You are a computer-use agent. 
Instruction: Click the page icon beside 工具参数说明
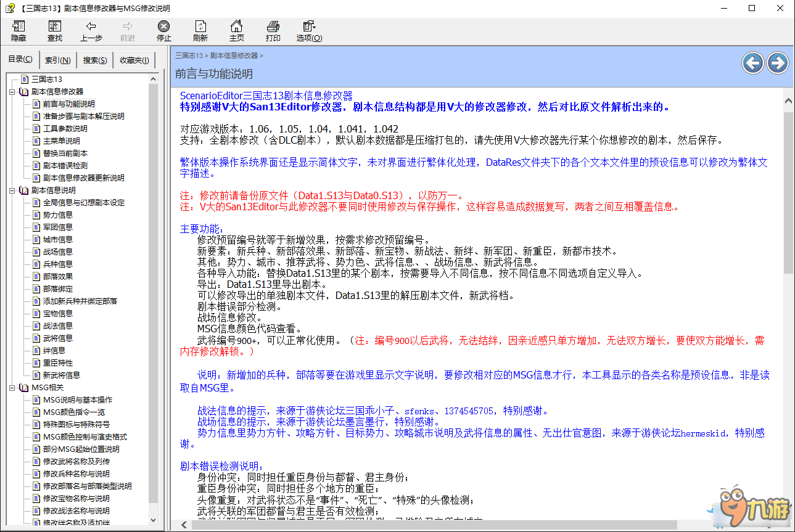click(x=36, y=129)
